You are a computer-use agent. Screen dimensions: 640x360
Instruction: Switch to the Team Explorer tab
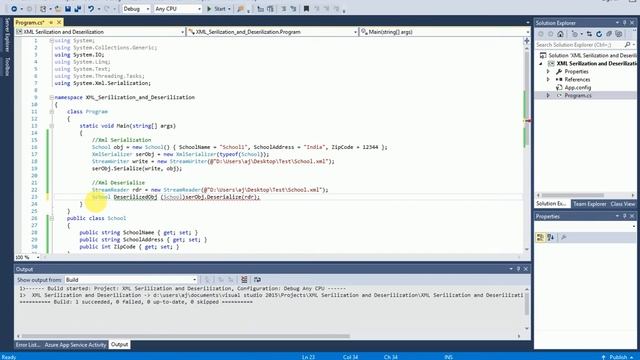point(589,204)
